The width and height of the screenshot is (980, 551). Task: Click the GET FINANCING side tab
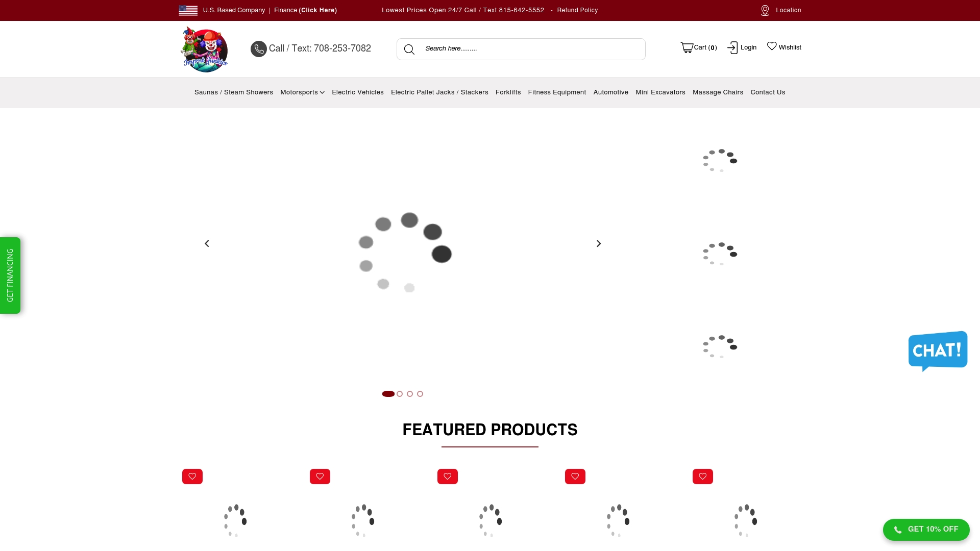(10, 275)
